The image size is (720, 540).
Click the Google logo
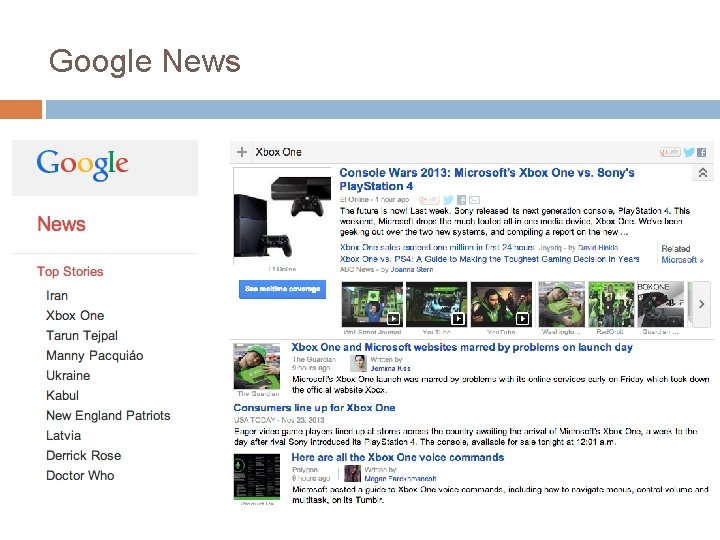[x=83, y=164]
